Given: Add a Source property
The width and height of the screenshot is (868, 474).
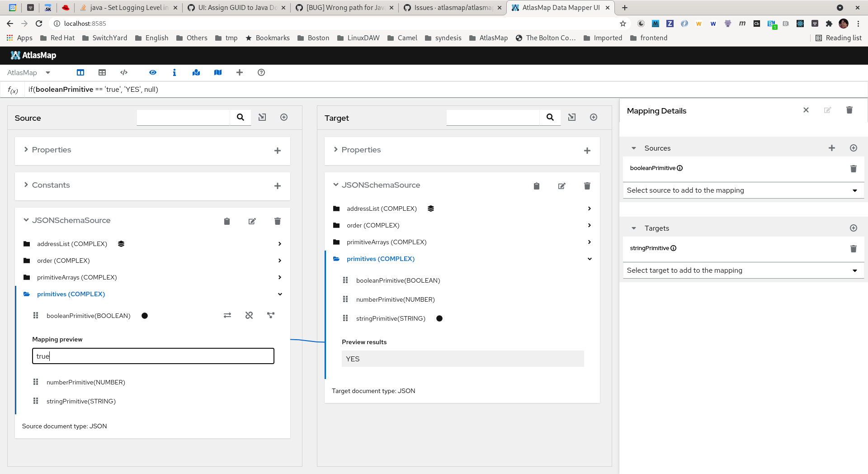Looking at the screenshot, I should tap(278, 151).
